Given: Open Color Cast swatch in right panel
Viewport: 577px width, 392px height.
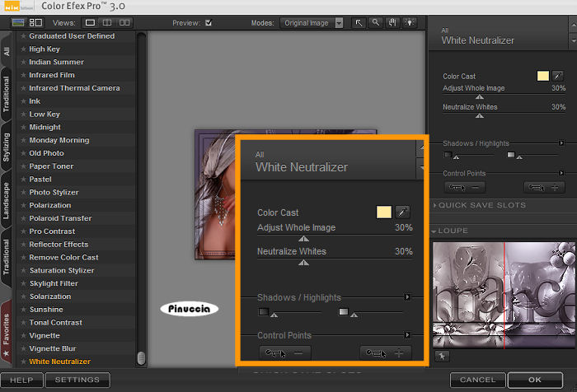Looking at the screenshot, I should pyautogui.click(x=542, y=76).
